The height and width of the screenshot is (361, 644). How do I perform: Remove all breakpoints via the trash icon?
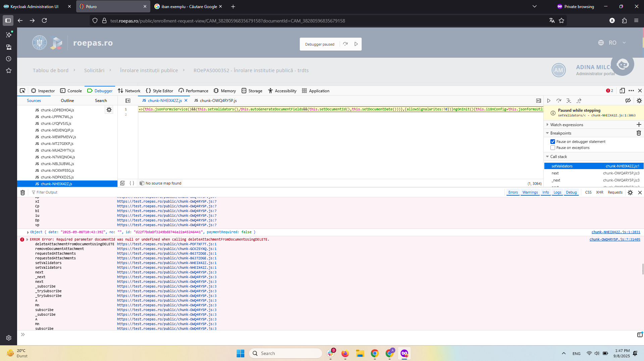click(639, 133)
